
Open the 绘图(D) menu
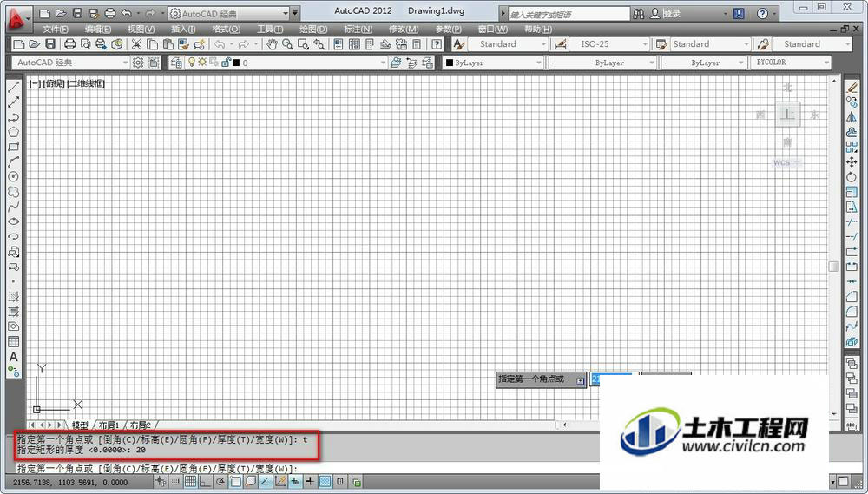(x=313, y=30)
